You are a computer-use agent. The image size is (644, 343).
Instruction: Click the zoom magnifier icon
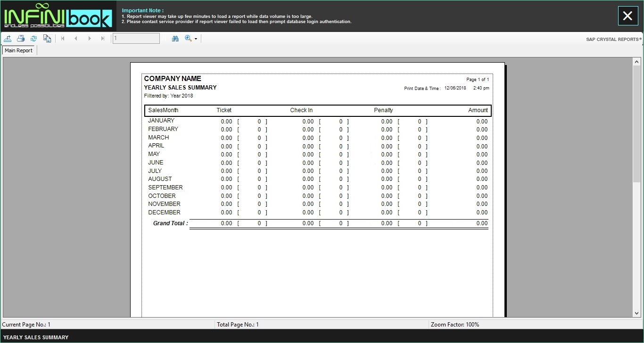point(188,39)
